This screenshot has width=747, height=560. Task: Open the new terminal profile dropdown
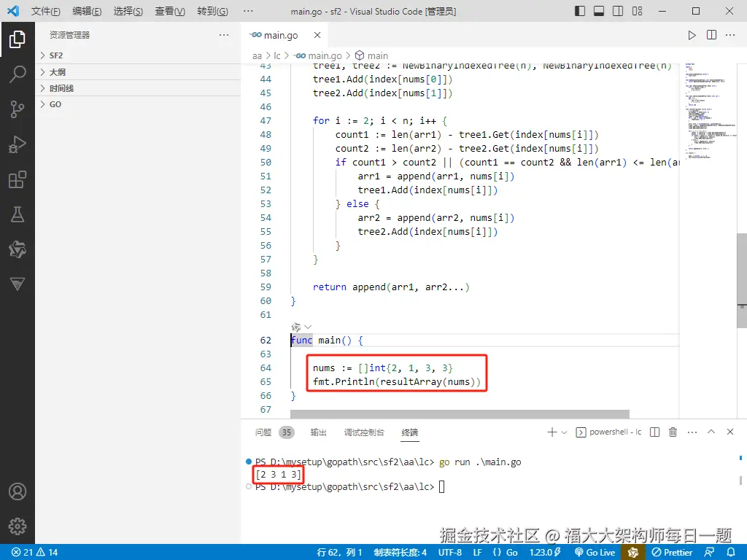[565, 432]
